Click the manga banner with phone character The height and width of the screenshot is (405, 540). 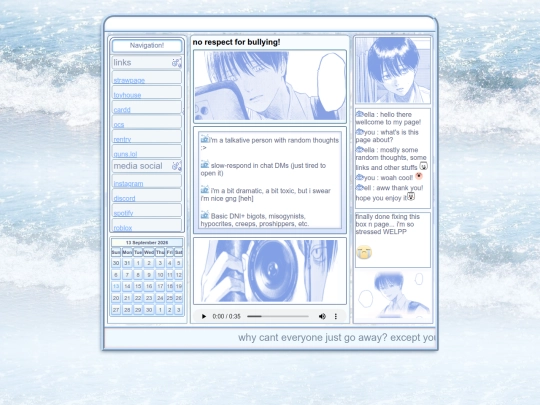pyautogui.click(x=270, y=86)
